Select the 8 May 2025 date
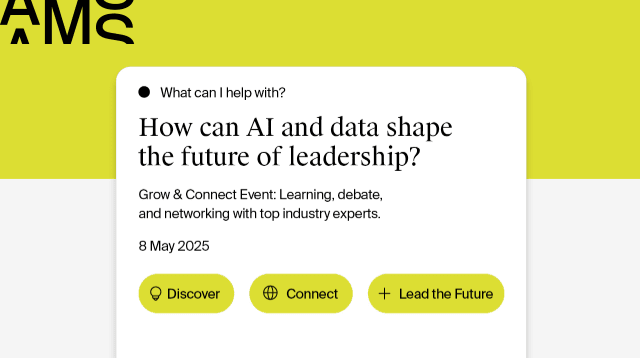640x360 pixels. [x=174, y=246]
